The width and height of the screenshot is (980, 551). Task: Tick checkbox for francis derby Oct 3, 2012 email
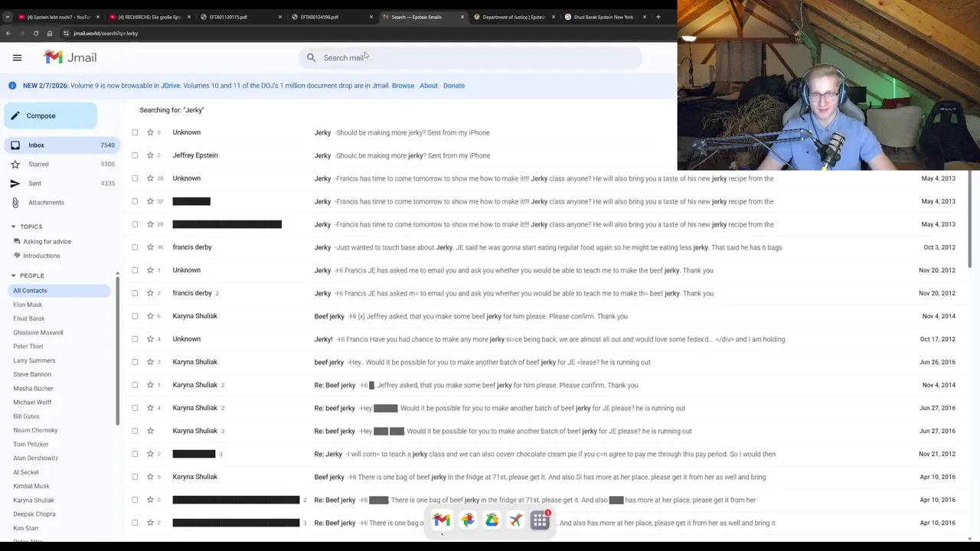pyautogui.click(x=135, y=247)
